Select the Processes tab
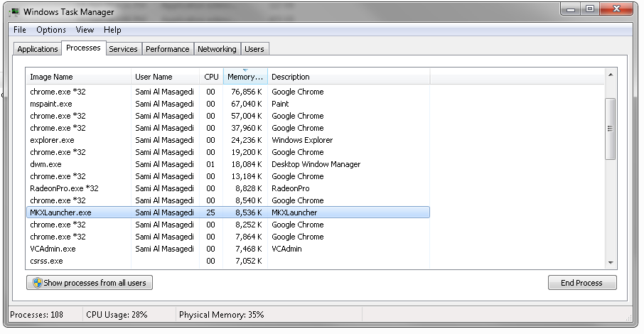Screen dimensions: 644x334 (83, 48)
